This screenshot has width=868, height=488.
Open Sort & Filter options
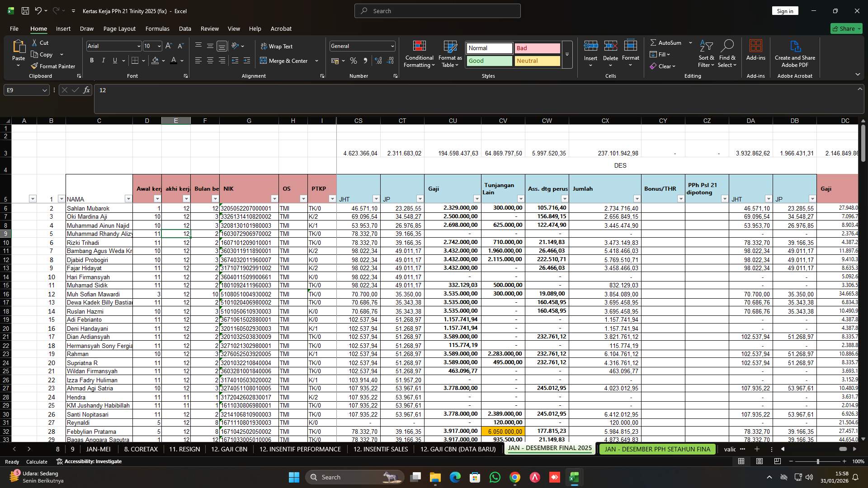pyautogui.click(x=706, y=53)
